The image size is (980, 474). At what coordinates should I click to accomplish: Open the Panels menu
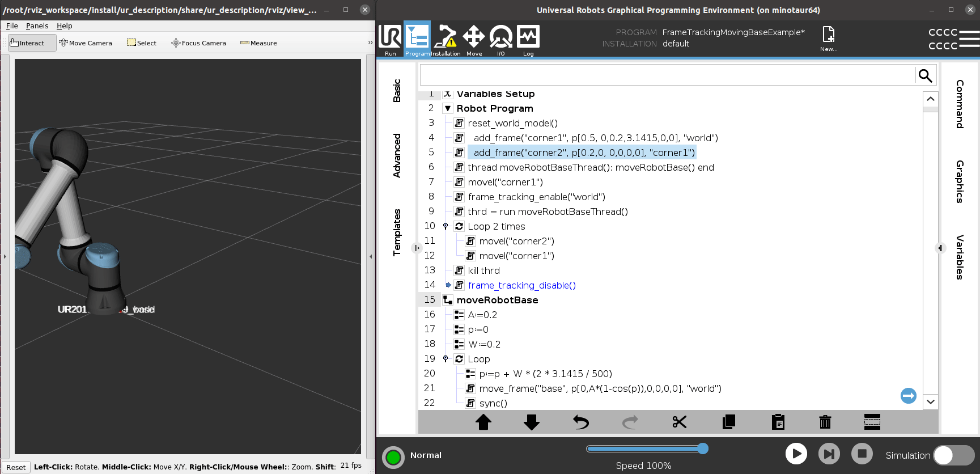point(37,26)
